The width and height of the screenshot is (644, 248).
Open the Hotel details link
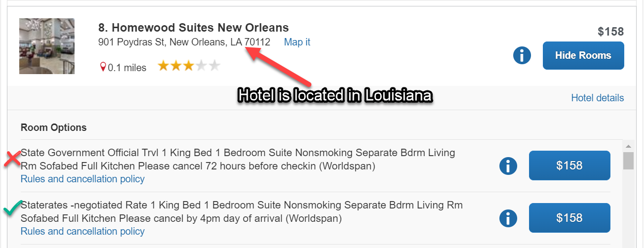597,98
